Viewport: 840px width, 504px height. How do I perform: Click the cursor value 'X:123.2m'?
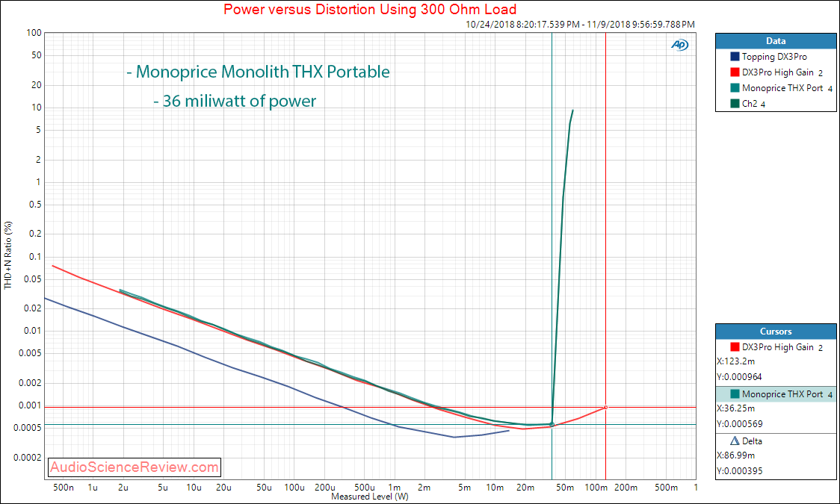pos(736,361)
